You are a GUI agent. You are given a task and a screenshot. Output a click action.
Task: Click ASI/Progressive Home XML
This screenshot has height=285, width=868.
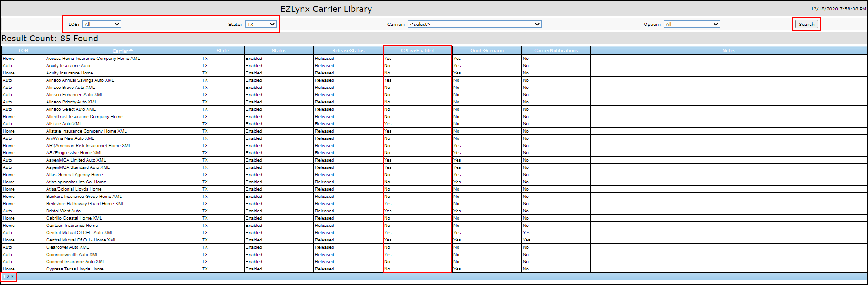pyautogui.click(x=74, y=153)
